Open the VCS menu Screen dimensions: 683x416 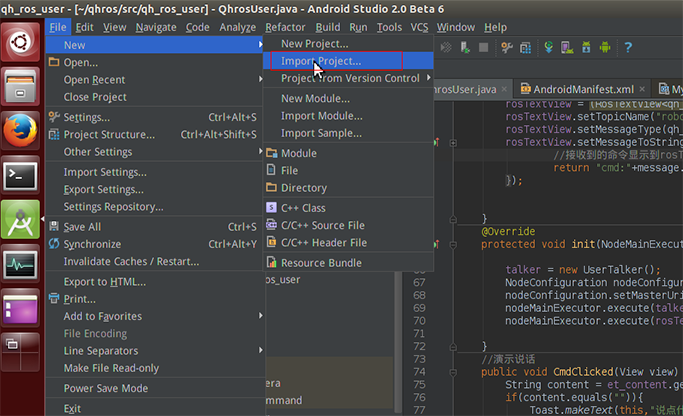(419, 27)
